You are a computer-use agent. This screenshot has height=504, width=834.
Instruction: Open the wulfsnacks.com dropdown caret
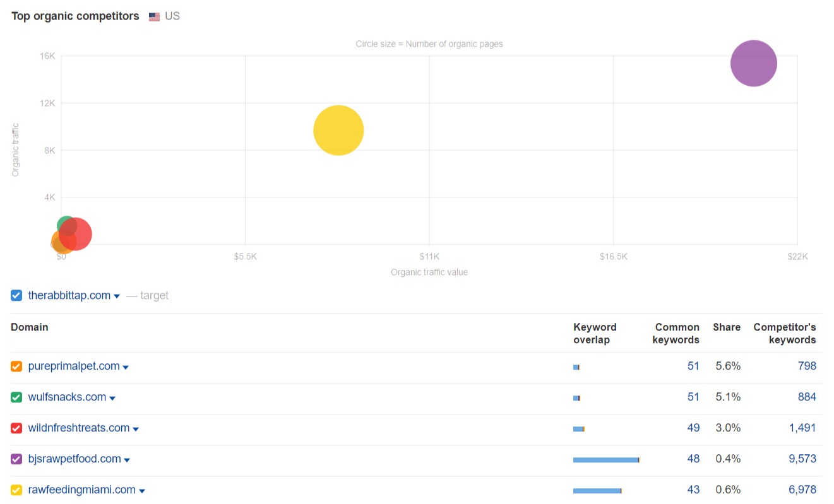tap(112, 399)
